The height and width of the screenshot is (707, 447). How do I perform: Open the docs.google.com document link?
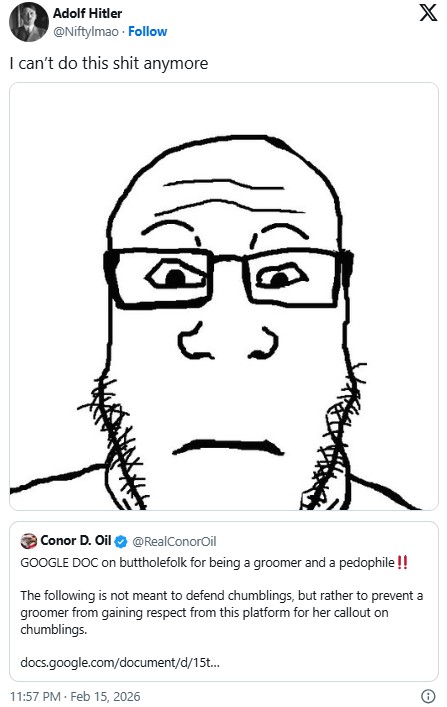pyautogui.click(x=120, y=663)
